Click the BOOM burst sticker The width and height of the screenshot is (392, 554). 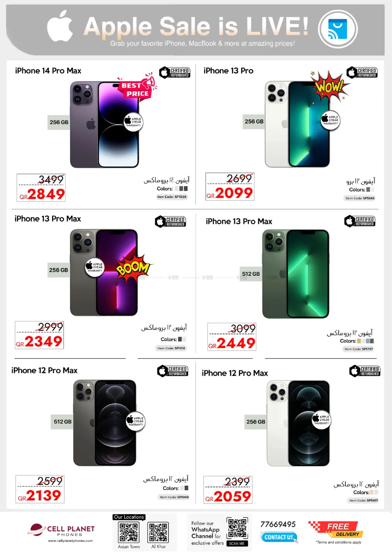pos(133,268)
